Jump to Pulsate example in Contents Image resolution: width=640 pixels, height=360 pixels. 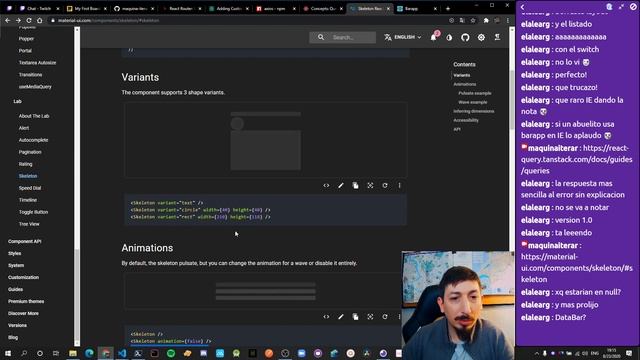[x=475, y=93]
